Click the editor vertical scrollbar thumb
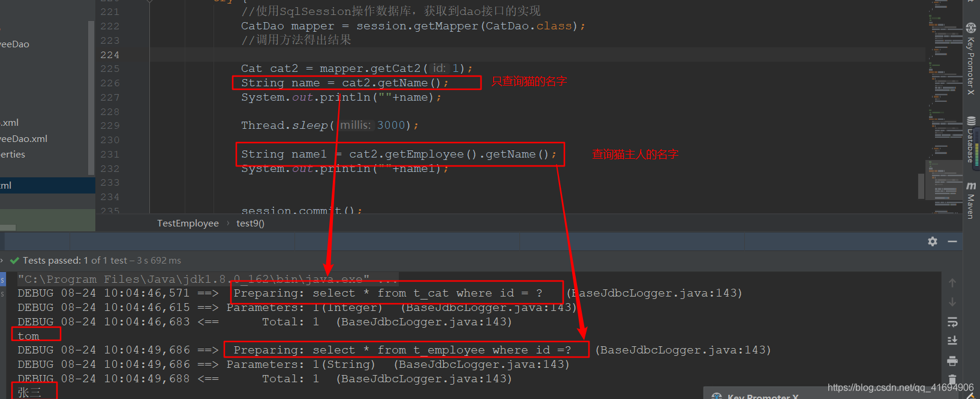This screenshot has height=399, width=980. point(921,186)
